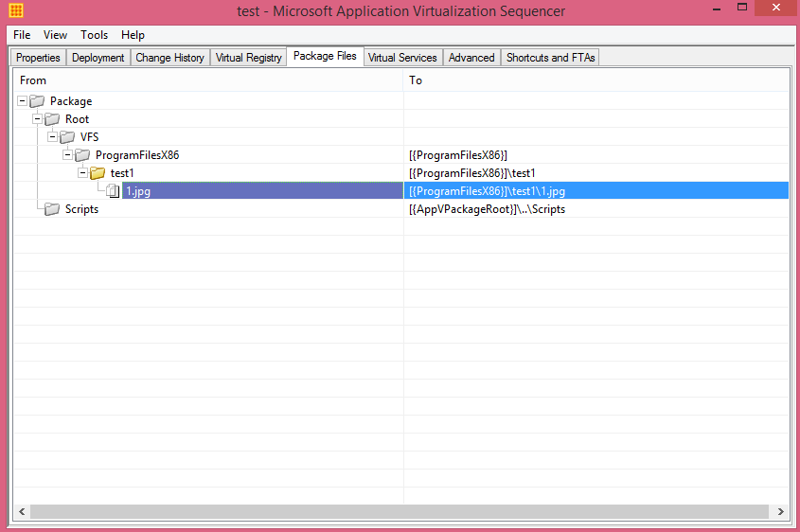Viewport: 800px width, 532px height.
Task: Select the Root tree label
Action: [x=77, y=119]
